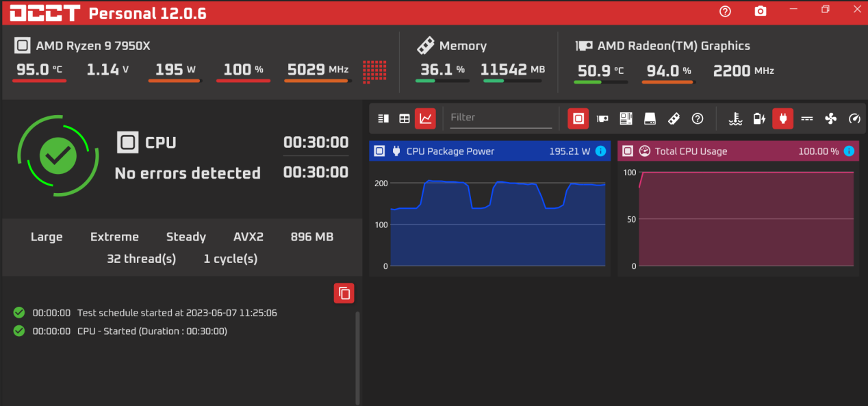Click the log panel scrollbar
This screenshot has width=868, height=406.
357,357
